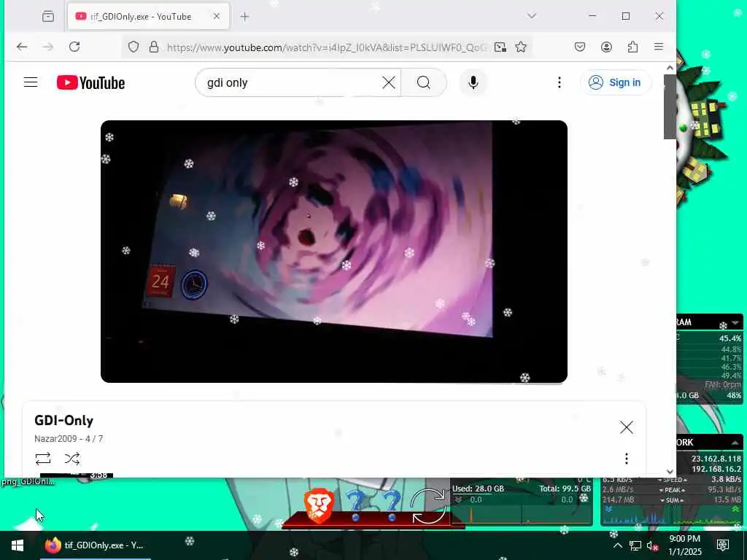This screenshot has height=560, width=747.
Task: Select the png_GDIOnl... desktop item
Action: pyautogui.click(x=28, y=481)
